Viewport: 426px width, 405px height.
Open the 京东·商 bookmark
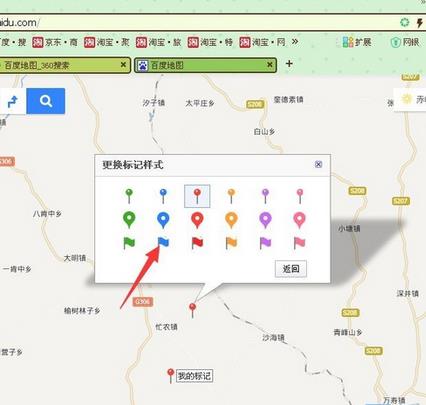click(x=55, y=42)
